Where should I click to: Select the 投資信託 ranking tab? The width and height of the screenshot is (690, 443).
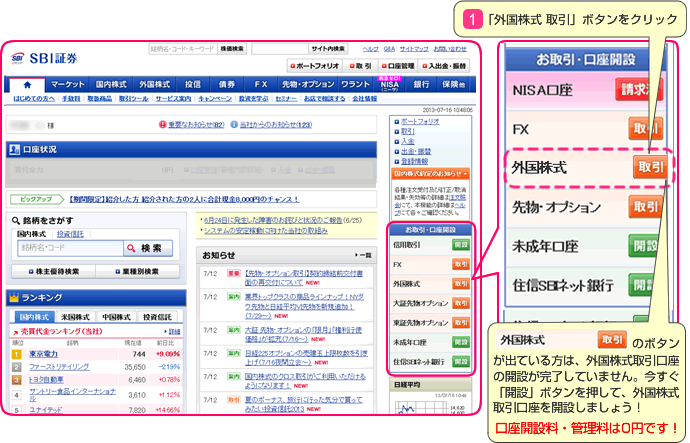coord(158,317)
